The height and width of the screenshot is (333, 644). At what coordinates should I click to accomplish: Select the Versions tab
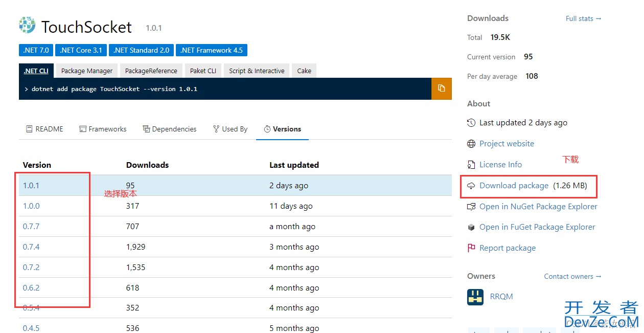(282, 129)
